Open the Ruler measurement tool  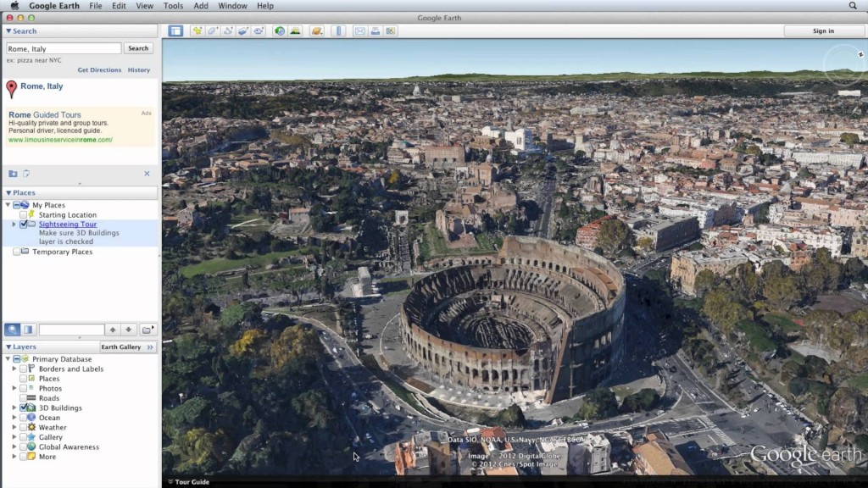[338, 30]
